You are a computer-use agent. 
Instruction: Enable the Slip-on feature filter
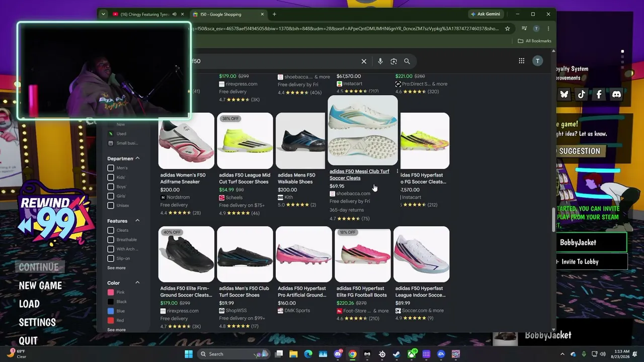coord(111,258)
